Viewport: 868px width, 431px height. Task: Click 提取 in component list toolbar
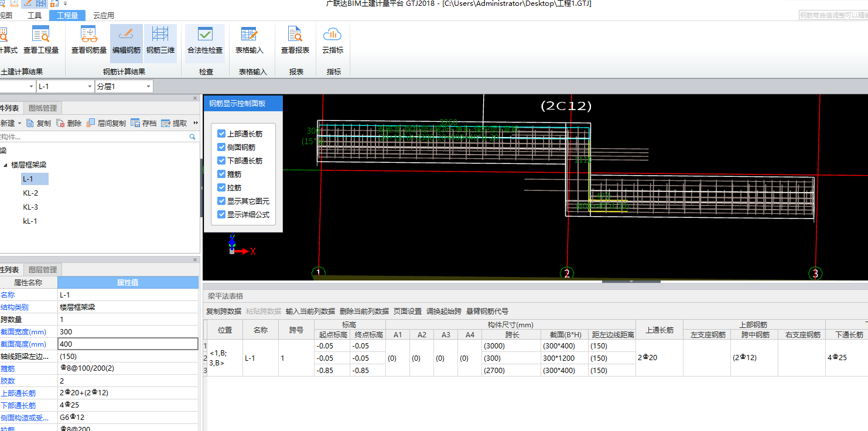(x=174, y=123)
